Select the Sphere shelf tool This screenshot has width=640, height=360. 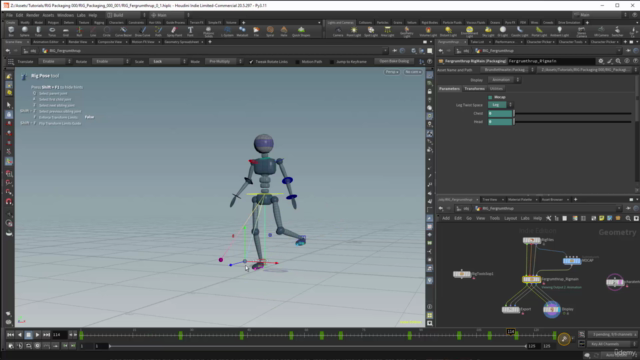(x=24, y=31)
